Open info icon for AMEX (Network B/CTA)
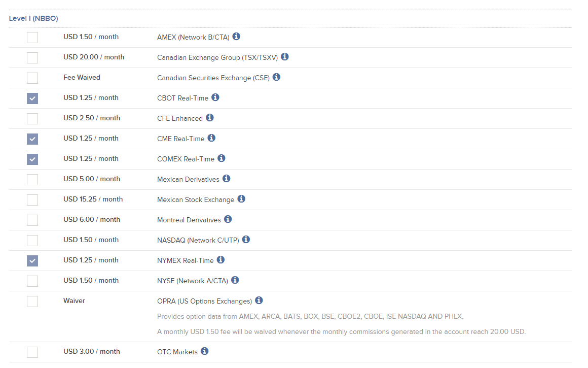The height and width of the screenshot is (368, 588). coord(236,37)
